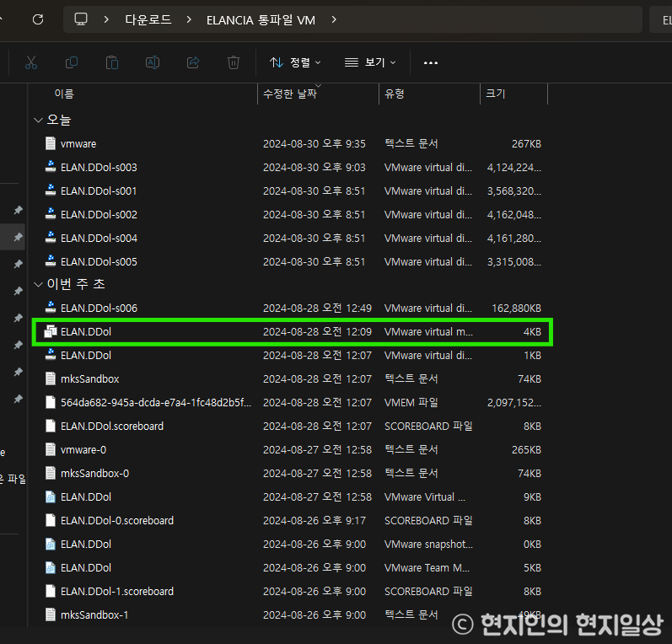Click date 2024-08-30 오후 9:03
672x644 pixels.
pyautogui.click(x=314, y=168)
